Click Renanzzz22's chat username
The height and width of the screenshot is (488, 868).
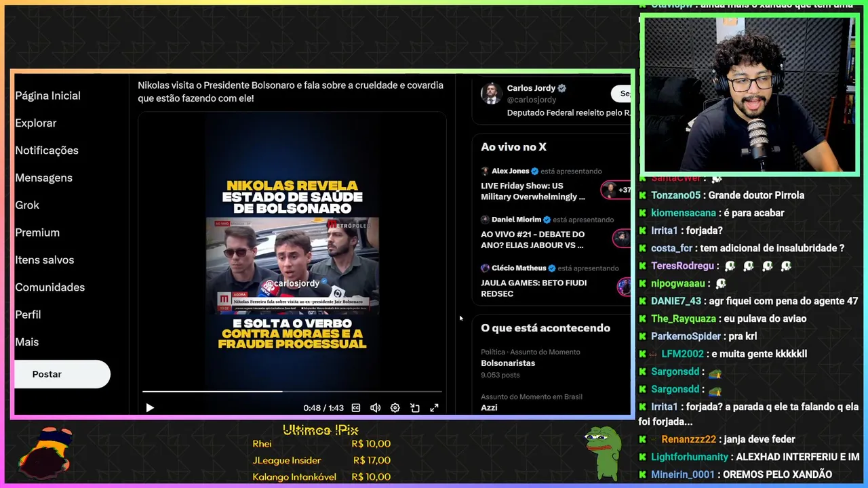click(688, 439)
